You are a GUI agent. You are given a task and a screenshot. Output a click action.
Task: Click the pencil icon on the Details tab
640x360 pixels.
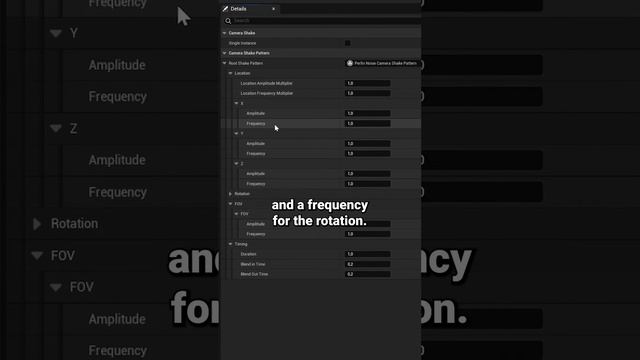tap(225, 9)
